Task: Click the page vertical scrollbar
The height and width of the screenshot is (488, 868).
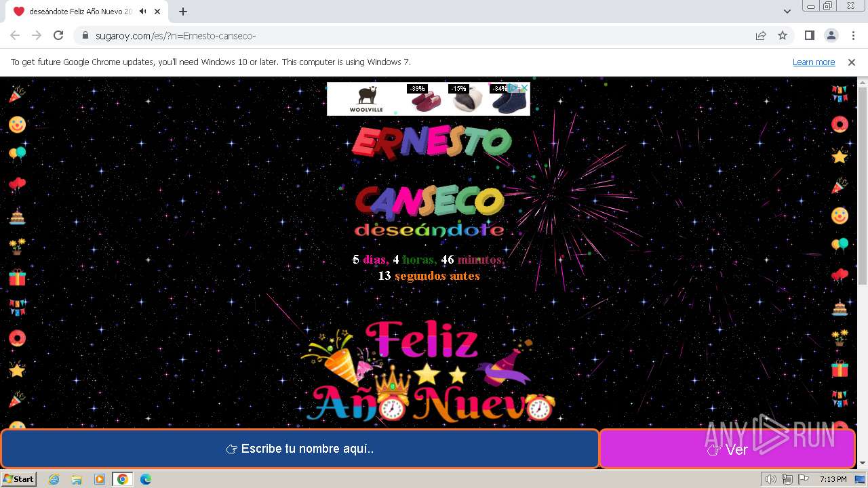Action: pyautogui.click(x=863, y=186)
